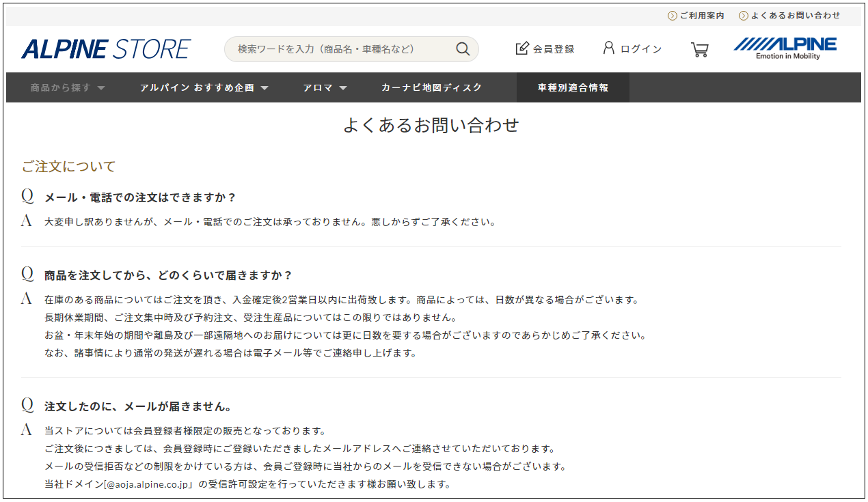Select the 車種別適合情報 tab
The height and width of the screenshot is (502, 868).
[x=573, y=87]
